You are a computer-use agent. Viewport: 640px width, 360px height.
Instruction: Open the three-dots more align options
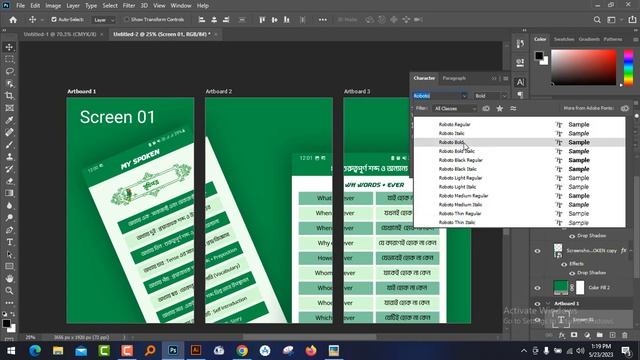point(322,20)
